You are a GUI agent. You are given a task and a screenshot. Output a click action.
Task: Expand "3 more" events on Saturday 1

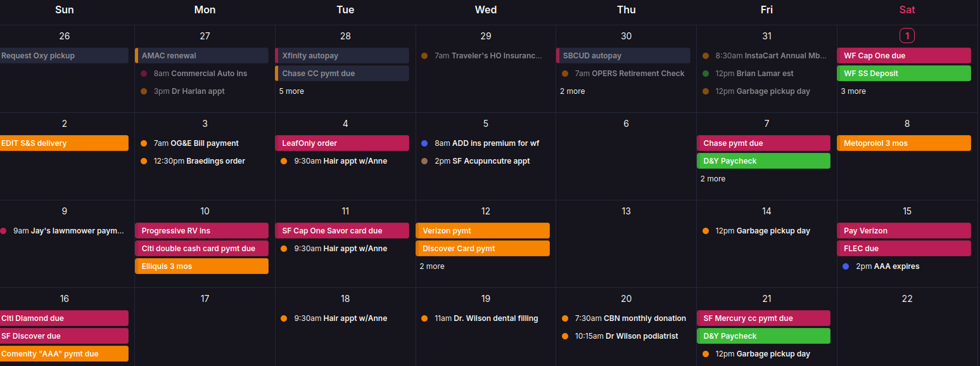[853, 91]
